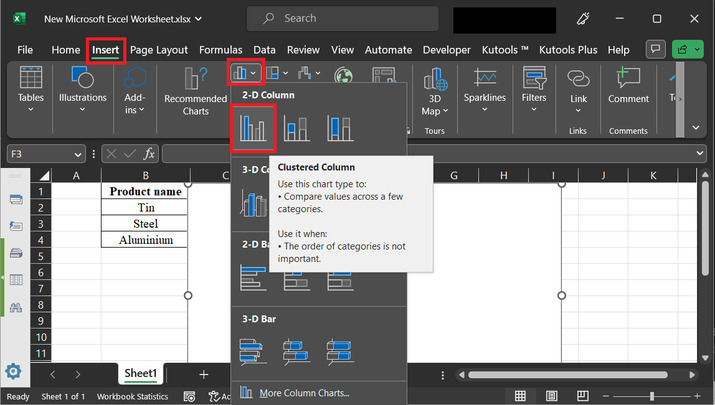Select the Clustered Column chart type

pos(252,130)
